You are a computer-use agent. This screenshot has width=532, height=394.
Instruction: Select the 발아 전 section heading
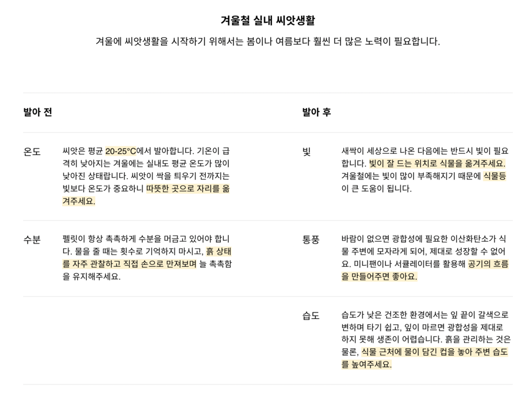click(x=38, y=113)
